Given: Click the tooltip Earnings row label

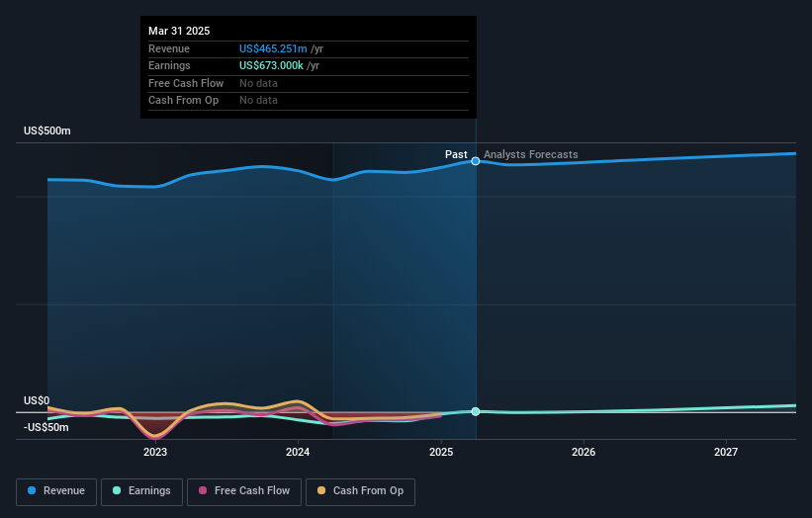Looking at the screenshot, I should (x=169, y=65).
